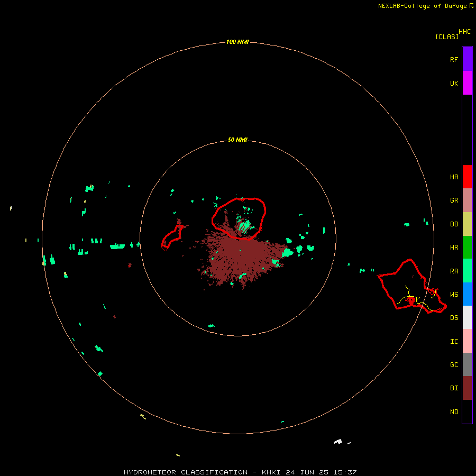Click the Hydrometeor Classification KHKI title caption
The image size is (476, 476).
tap(240, 472)
